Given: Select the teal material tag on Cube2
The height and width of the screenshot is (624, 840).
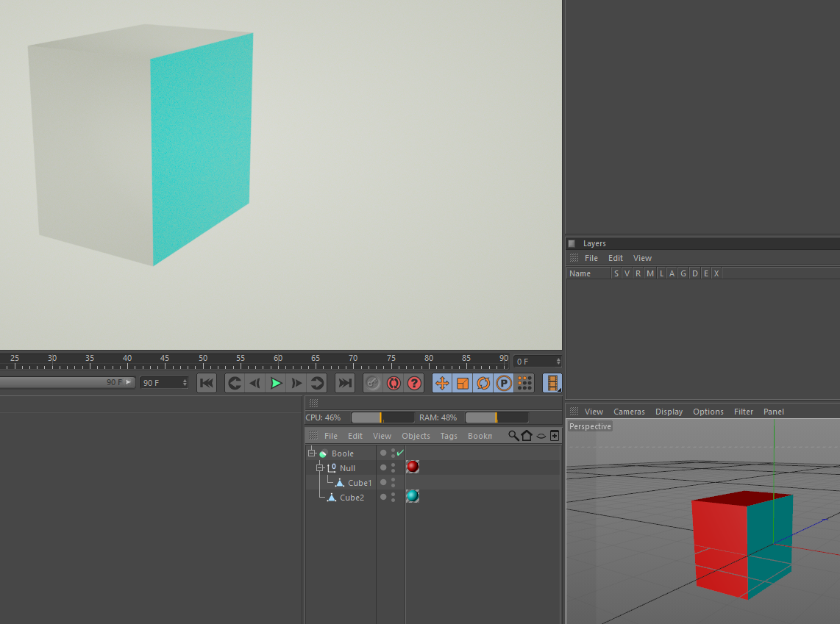Looking at the screenshot, I should [413, 496].
